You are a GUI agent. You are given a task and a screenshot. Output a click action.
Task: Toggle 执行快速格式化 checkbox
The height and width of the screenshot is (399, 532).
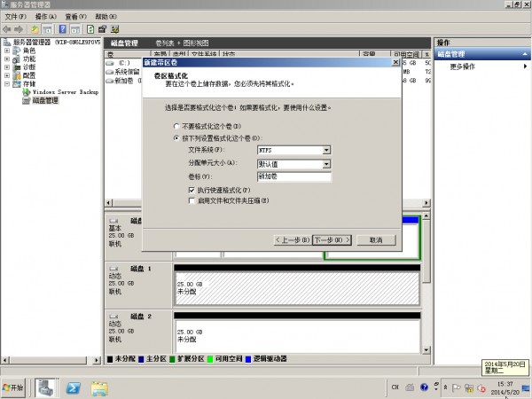192,190
